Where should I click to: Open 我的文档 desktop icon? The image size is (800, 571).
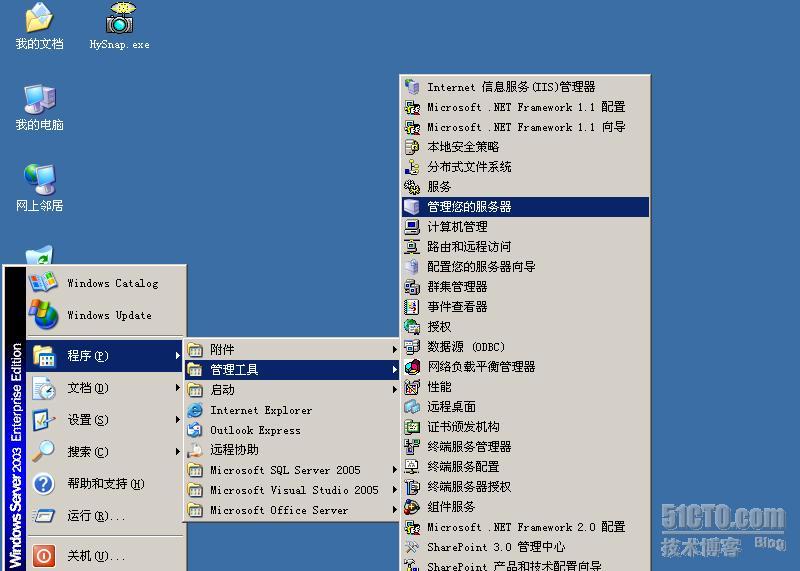39,26
